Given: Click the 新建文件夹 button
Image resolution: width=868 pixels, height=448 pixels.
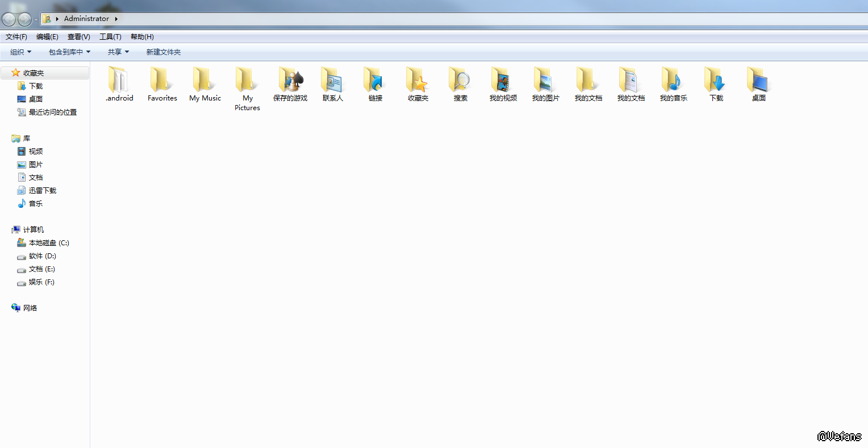Looking at the screenshot, I should (x=164, y=52).
